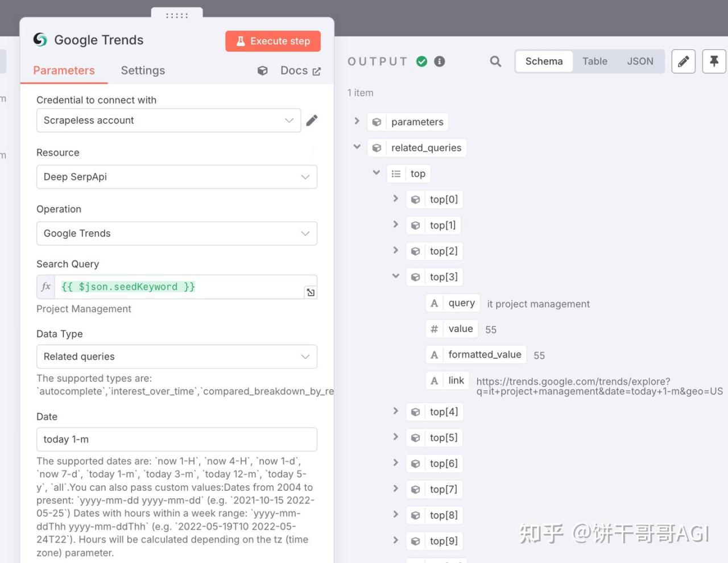This screenshot has width=728, height=563.
Task: Click the related_queries object pill
Action: [x=417, y=148]
